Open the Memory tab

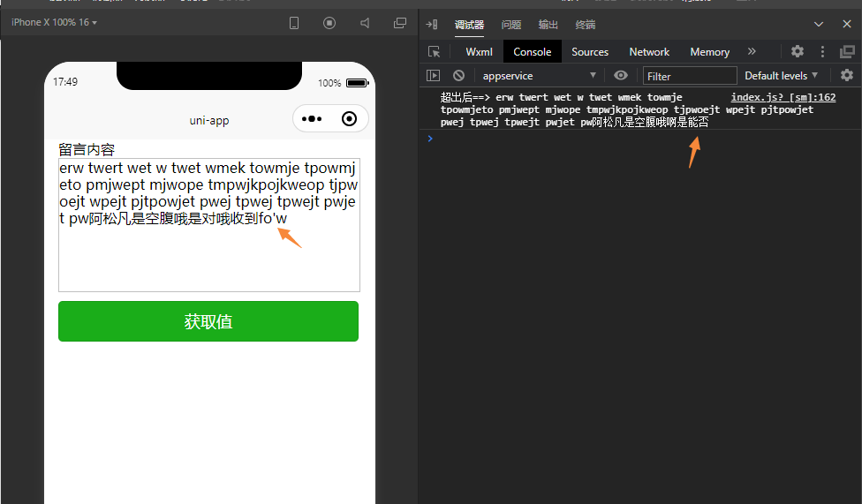710,52
